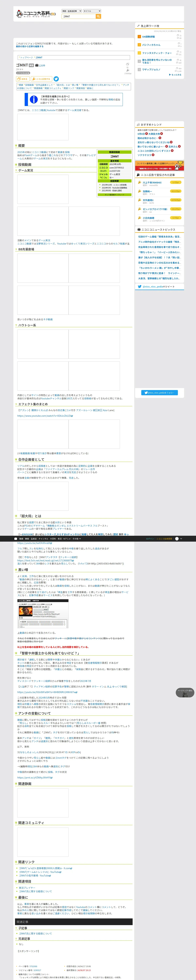Click the ゼンノロブロイ(ウマ娘) advertised article
Viewport: 196px width, 980px height.
[155, 209]
